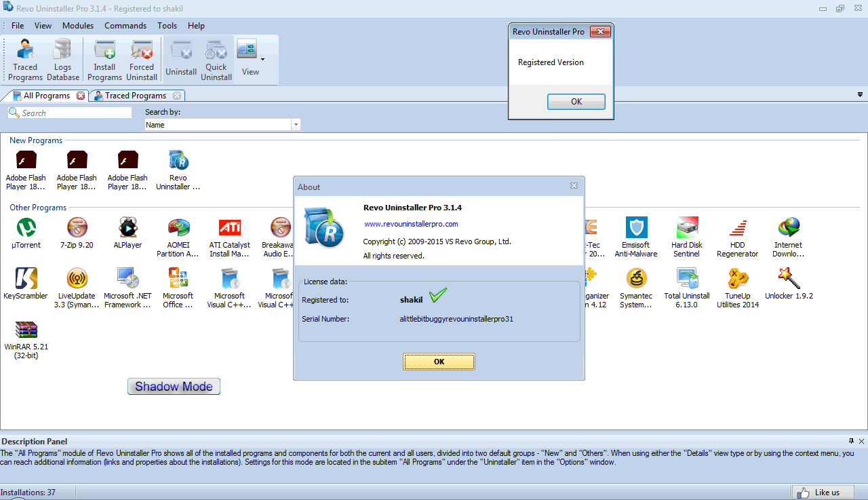868x500 pixels.
Task: Click the Shadow Mode button
Action: click(x=174, y=387)
